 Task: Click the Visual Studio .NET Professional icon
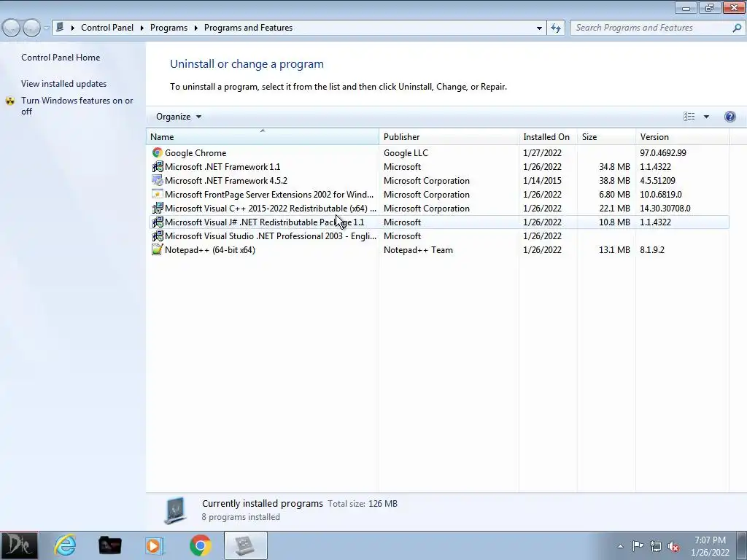[x=158, y=236]
